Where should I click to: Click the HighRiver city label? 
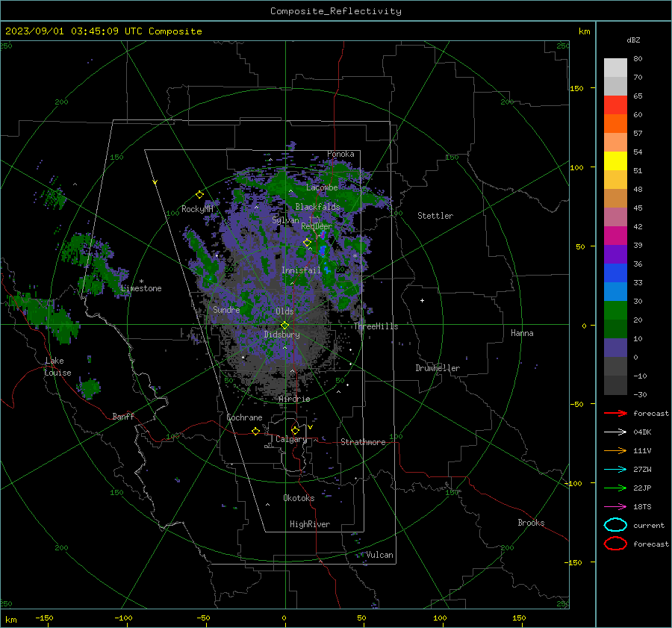pyautogui.click(x=310, y=524)
